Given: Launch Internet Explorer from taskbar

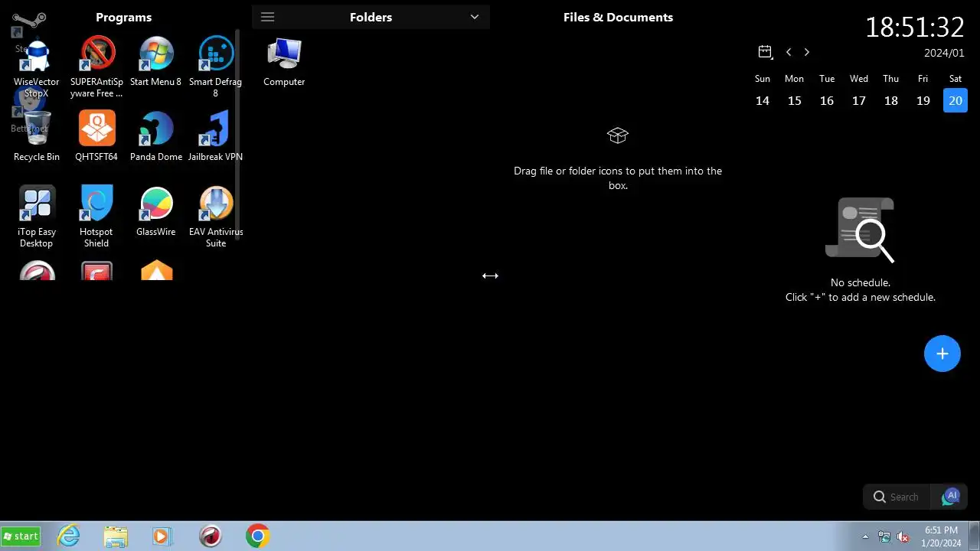Looking at the screenshot, I should [69, 536].
